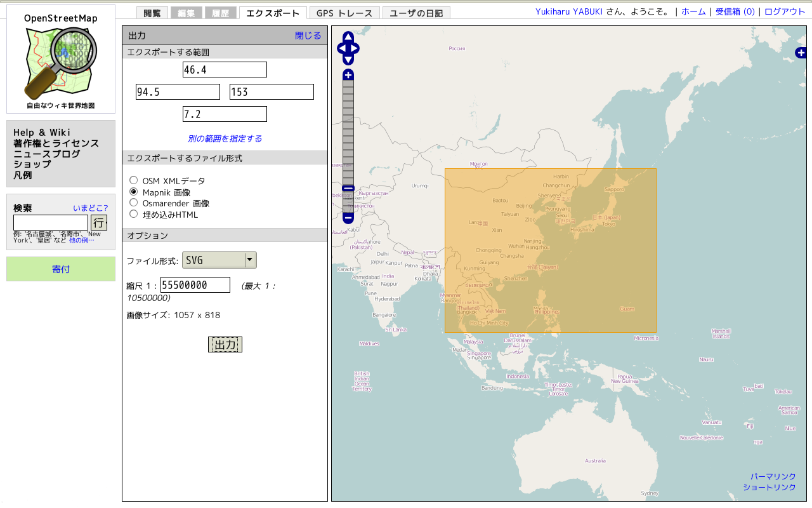
Task: Click the Australia label on map
Action: 595,460
